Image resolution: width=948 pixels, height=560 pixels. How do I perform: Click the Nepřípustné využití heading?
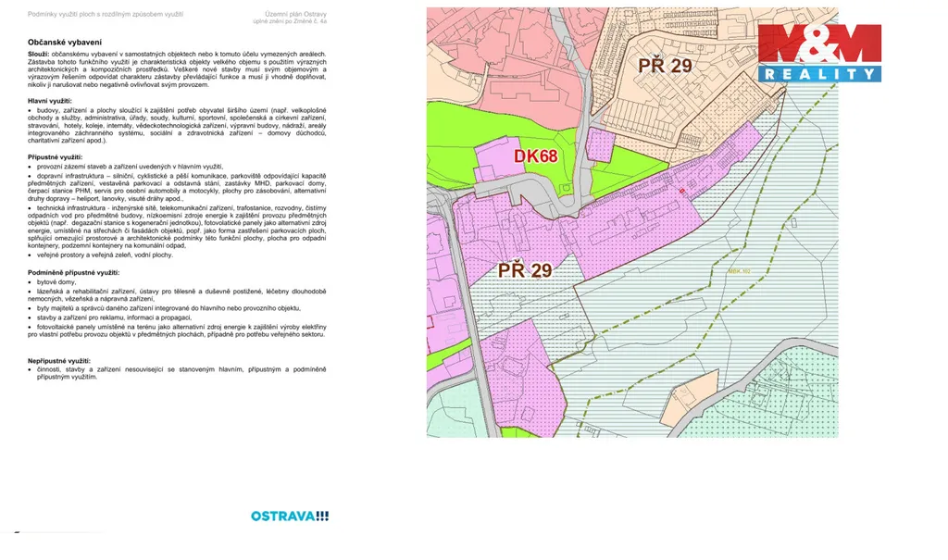(x=58, y=360)
